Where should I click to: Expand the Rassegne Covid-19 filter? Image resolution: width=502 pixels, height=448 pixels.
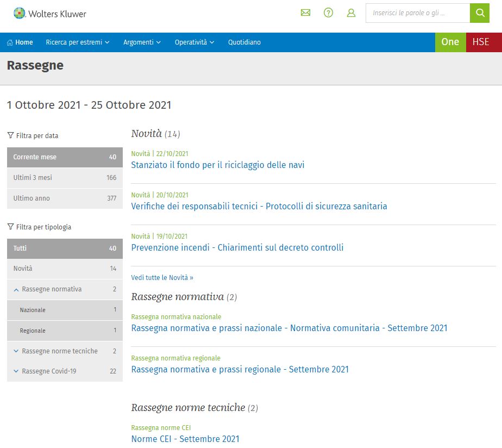[x=16, y=371]
